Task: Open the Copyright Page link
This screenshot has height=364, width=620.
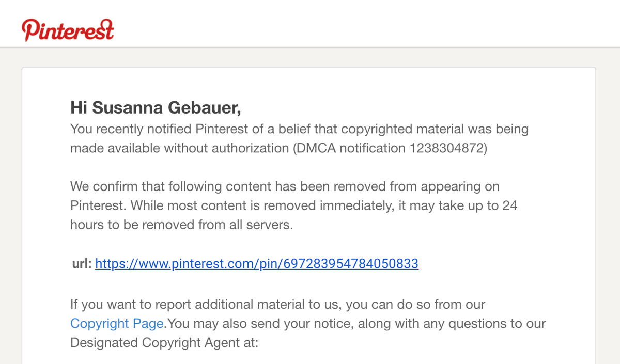Action: [117, 324]
